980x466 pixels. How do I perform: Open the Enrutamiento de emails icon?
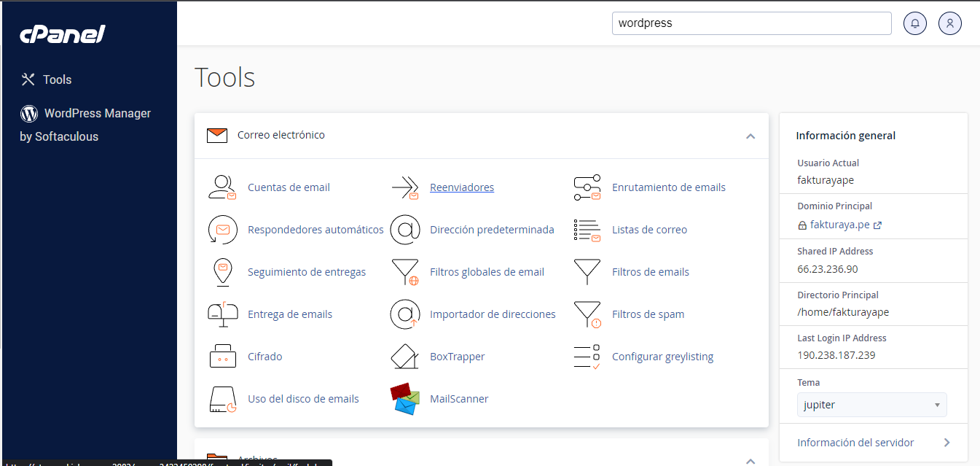pos(587,187)
